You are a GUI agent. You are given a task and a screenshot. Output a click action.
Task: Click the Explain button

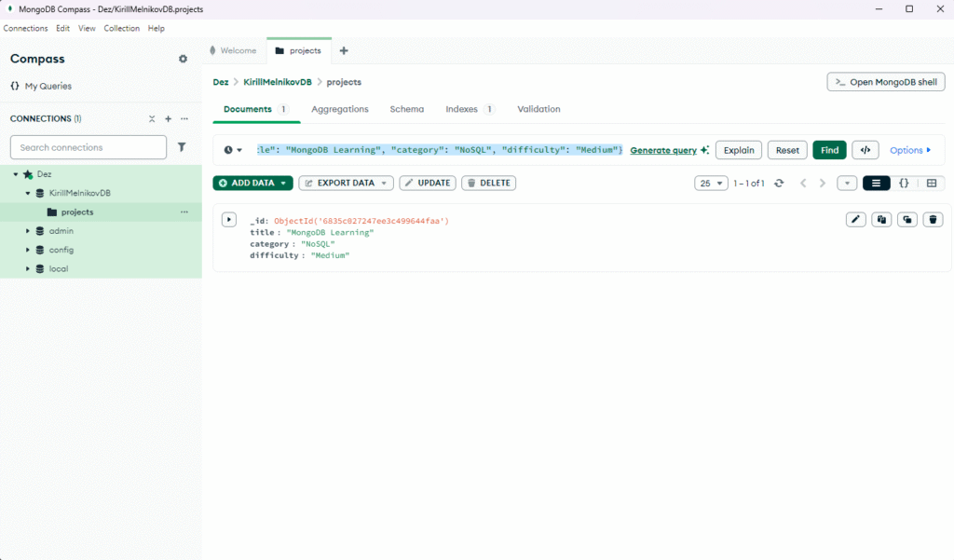(739, 150)
